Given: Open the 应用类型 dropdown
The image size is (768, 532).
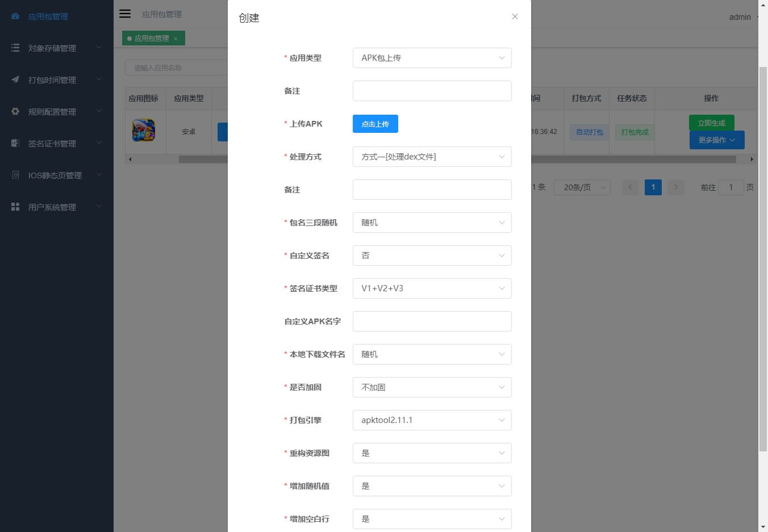Looking at the screenshot, I should (432, 58).
